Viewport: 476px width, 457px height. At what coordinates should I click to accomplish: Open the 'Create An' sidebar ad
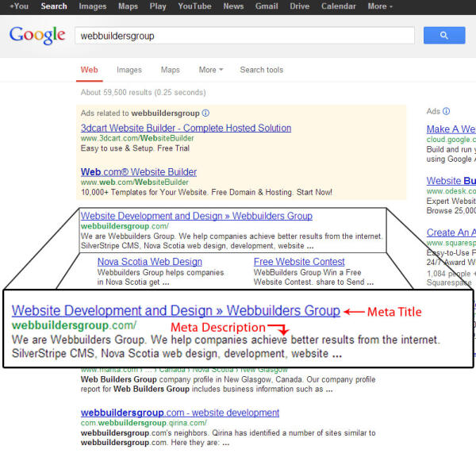[451, 232]
